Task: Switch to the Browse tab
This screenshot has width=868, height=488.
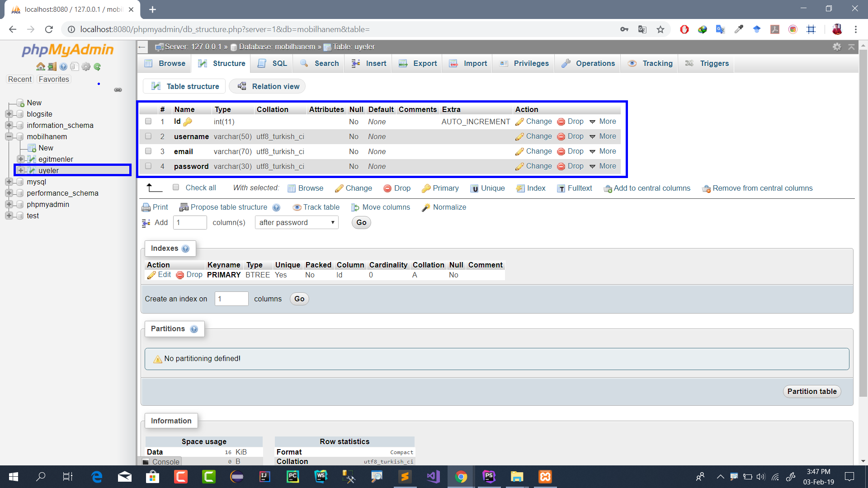Action: coord(165,64)
